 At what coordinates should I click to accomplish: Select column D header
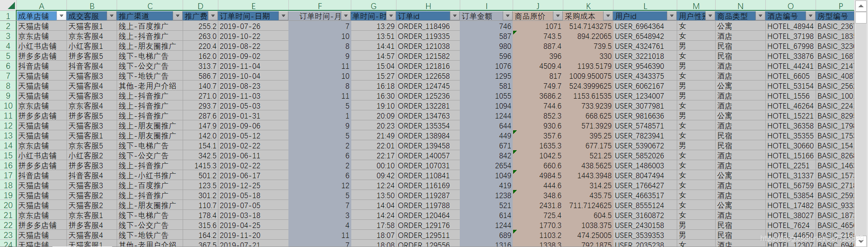coord(200,6)
